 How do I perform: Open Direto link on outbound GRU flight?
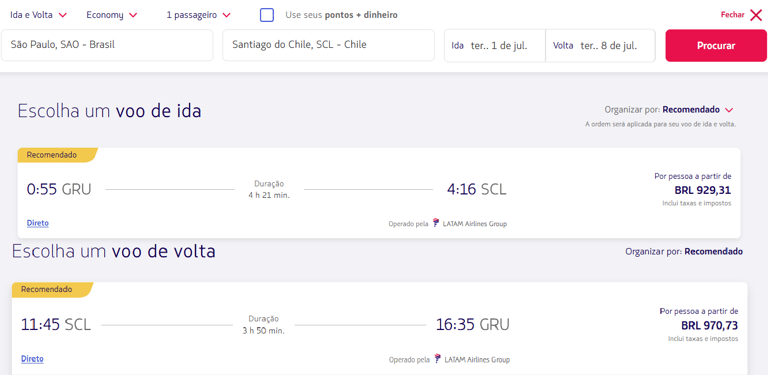pyautogui.click(x=38, y=223)
